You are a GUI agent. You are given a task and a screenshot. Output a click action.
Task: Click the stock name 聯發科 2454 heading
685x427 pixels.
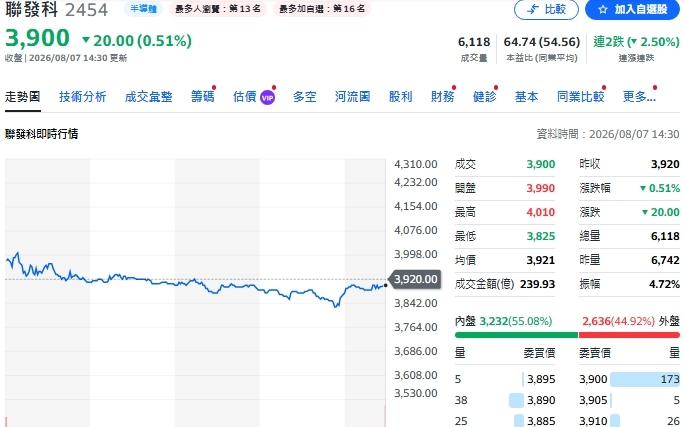tap(56, 10)
